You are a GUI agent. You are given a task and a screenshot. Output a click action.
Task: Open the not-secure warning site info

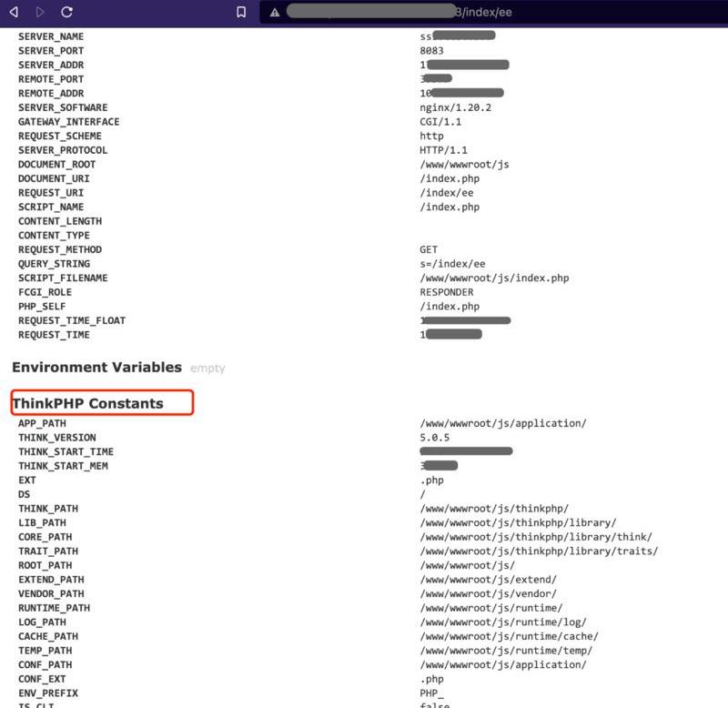[274, 12]
